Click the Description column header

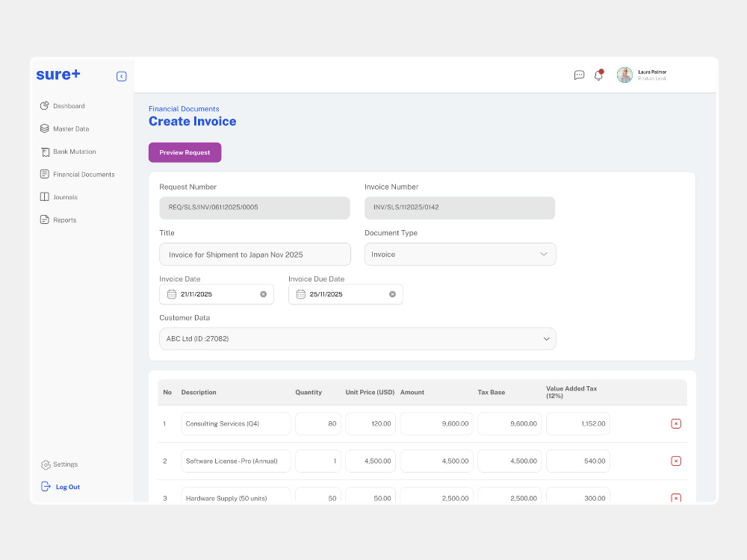(x=199, y=393)
